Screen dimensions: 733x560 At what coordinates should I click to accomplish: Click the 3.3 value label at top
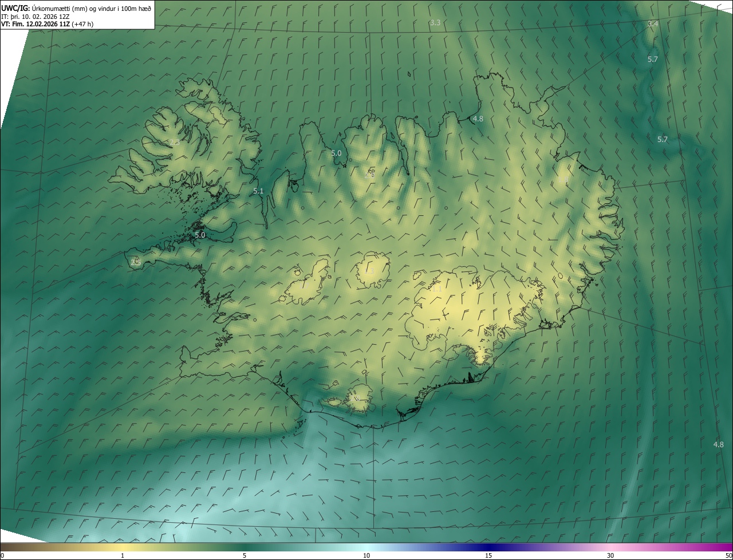coord(435,23)
